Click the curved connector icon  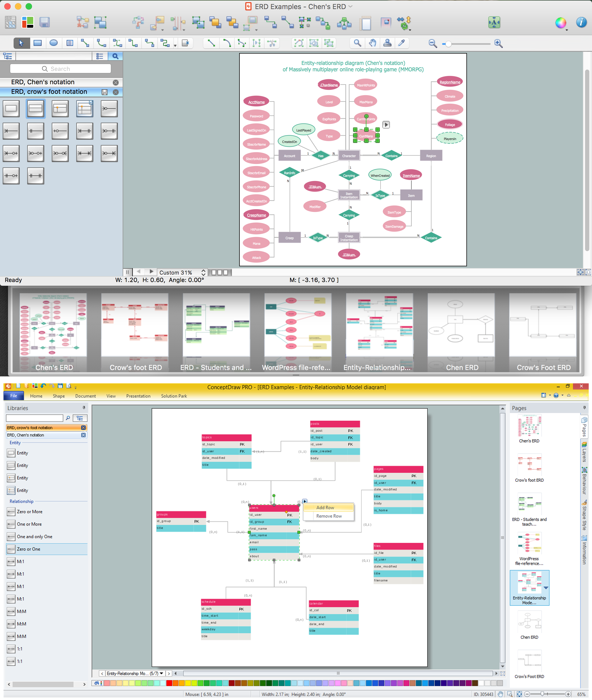click(x=226, y=43)
